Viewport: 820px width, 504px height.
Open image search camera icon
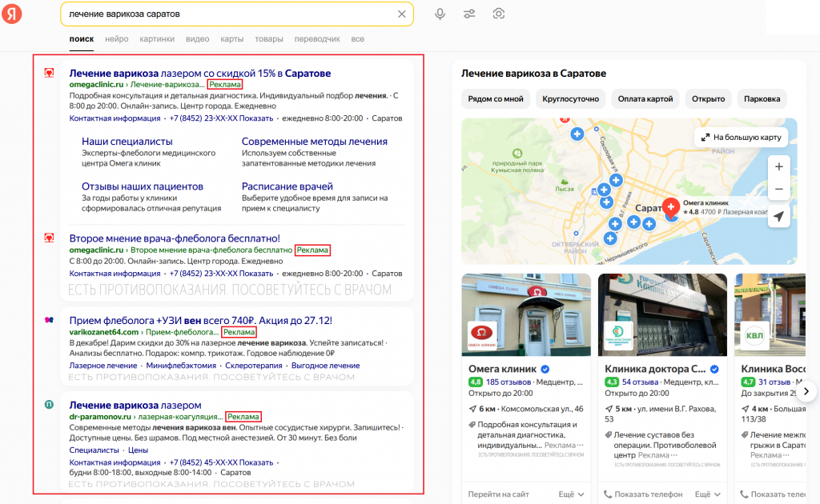tap(498, 14)
